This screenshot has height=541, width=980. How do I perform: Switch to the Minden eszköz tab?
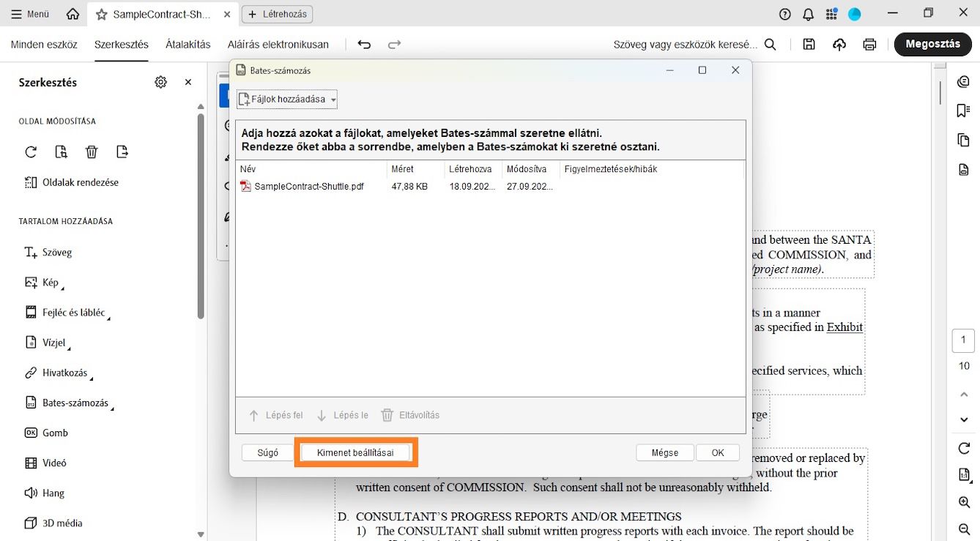click(x=44, y=45)
